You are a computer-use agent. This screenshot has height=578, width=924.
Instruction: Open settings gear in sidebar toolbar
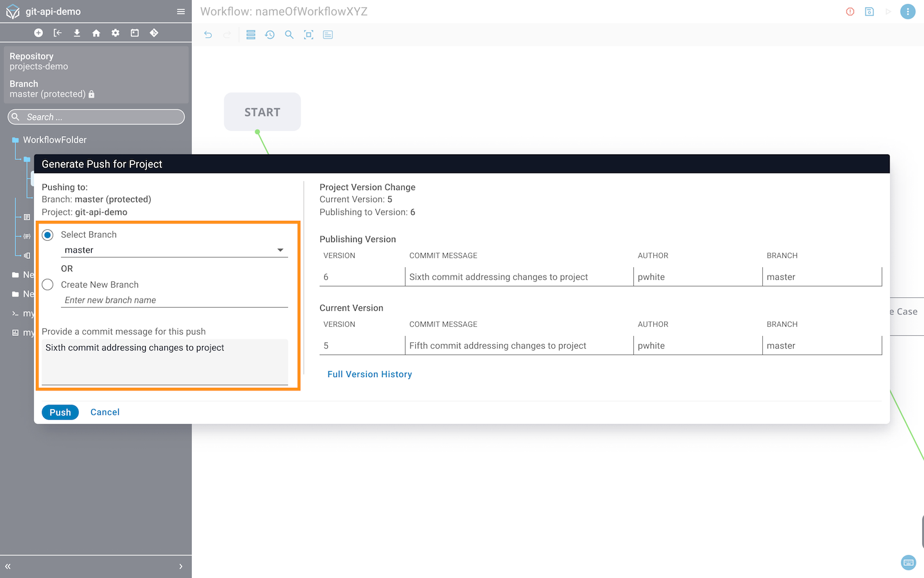(x=116, y=33)
